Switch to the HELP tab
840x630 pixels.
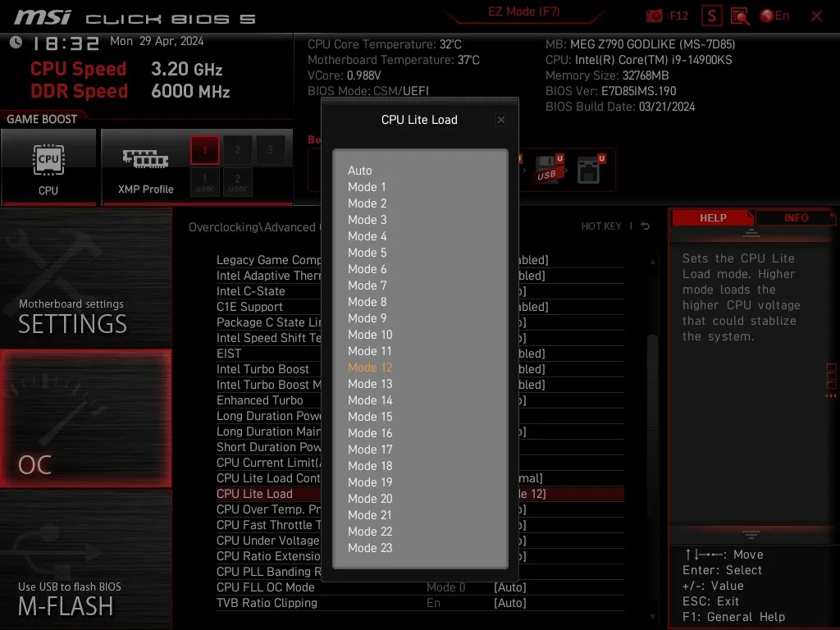(713, 218)
